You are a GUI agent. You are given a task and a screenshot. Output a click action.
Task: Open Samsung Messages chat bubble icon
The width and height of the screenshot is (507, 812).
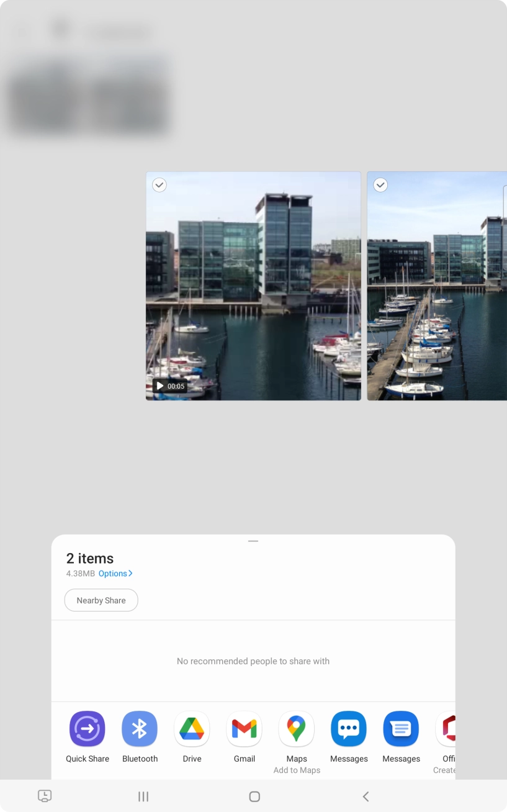click(349, 729)
